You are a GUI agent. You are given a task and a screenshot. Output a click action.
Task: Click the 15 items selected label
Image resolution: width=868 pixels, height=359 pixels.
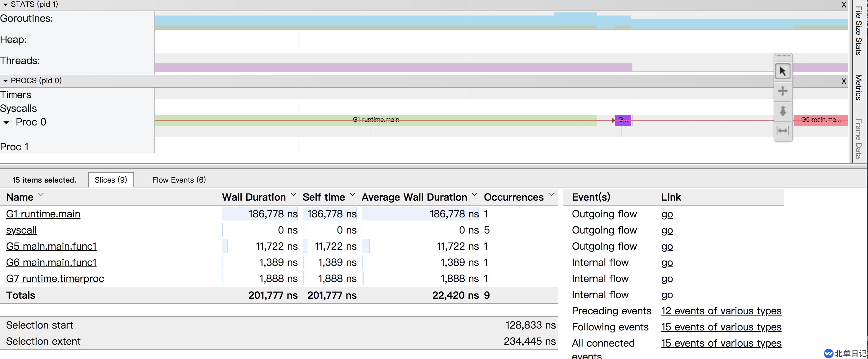coord(44,180)
